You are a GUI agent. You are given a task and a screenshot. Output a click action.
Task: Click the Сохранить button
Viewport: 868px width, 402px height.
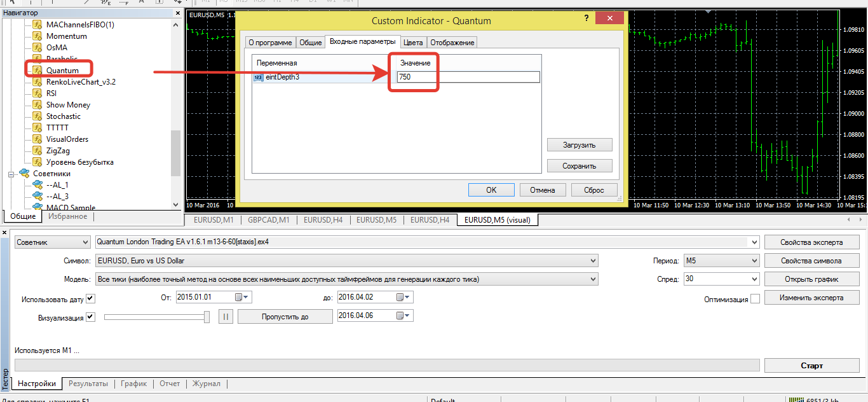[580, 166]
